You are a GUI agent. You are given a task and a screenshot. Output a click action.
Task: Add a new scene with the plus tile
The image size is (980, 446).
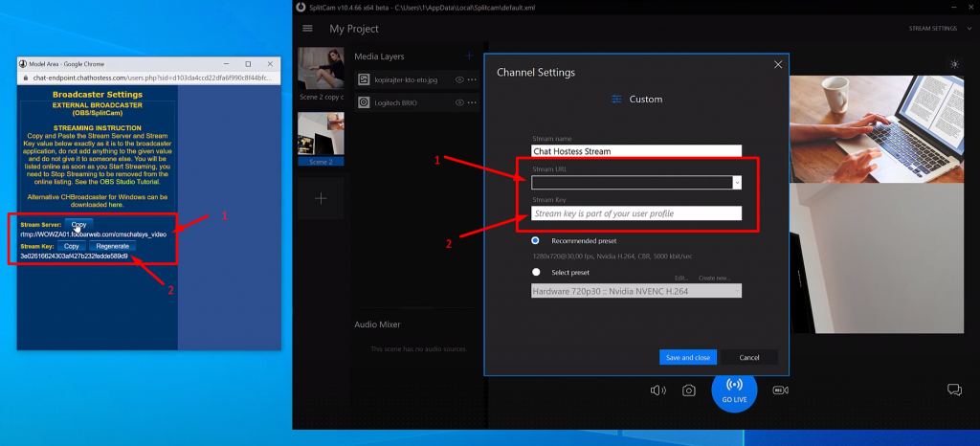(x=321, y=198)
